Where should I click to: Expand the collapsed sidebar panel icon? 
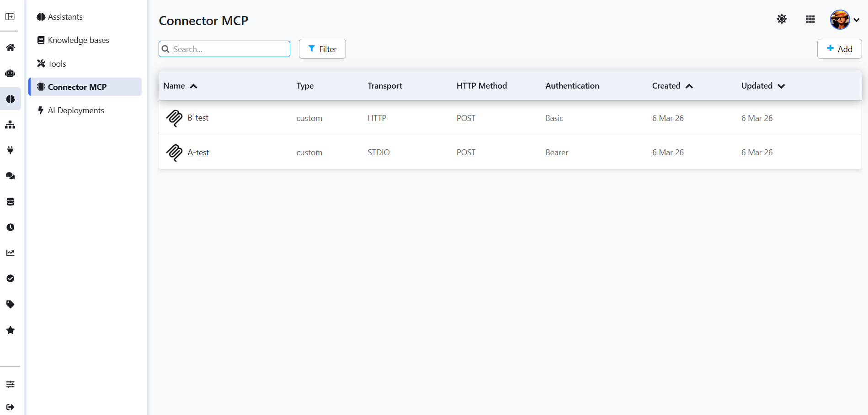[x=10, y=17]
